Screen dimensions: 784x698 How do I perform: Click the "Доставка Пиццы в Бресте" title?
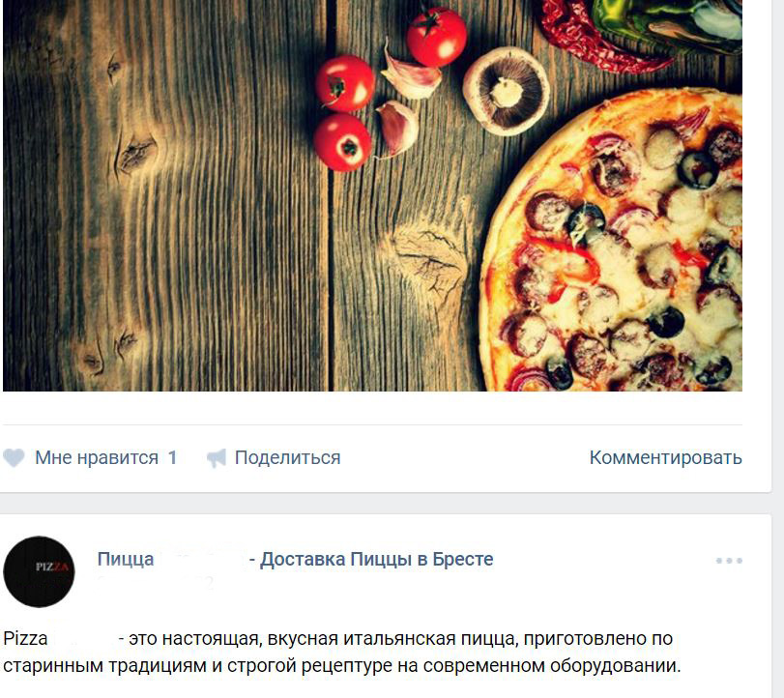pos(376,559)
